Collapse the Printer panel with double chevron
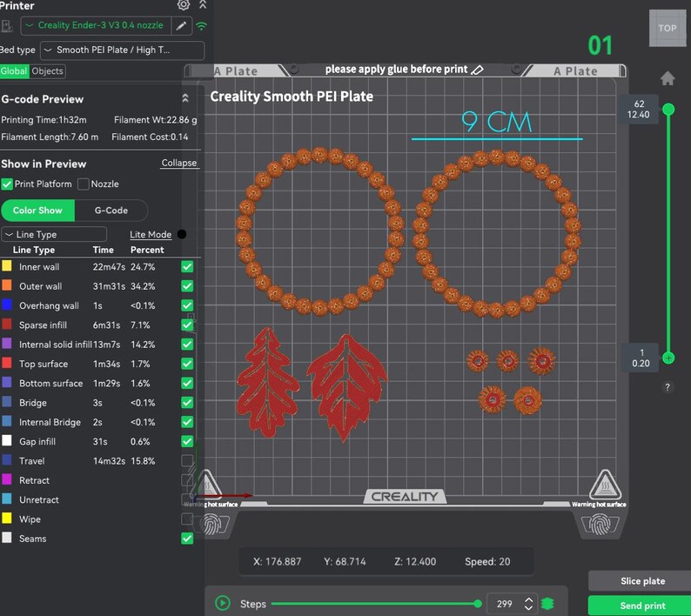This screenshot has width=691, height=616. click(203, 5)
